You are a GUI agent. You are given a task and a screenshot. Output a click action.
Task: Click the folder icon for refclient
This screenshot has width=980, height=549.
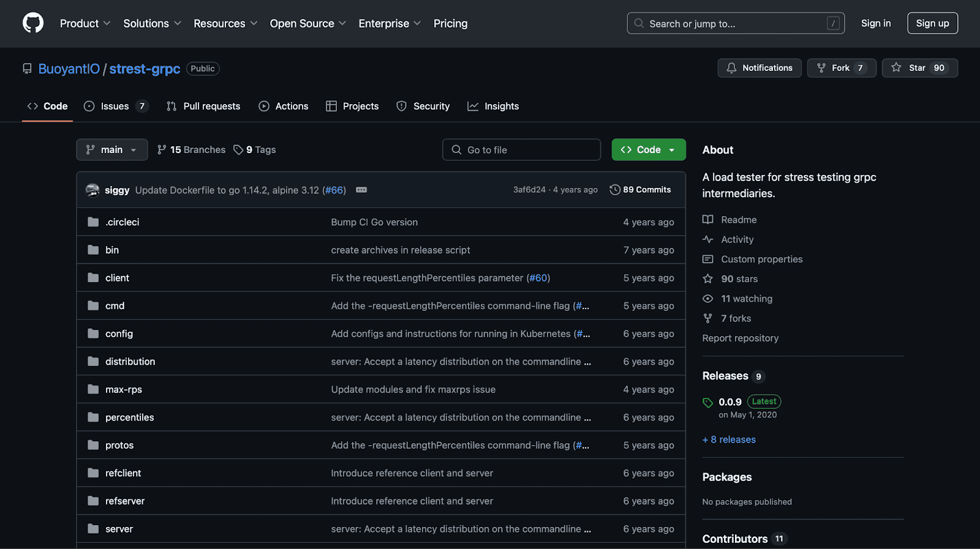click(93, 473)
